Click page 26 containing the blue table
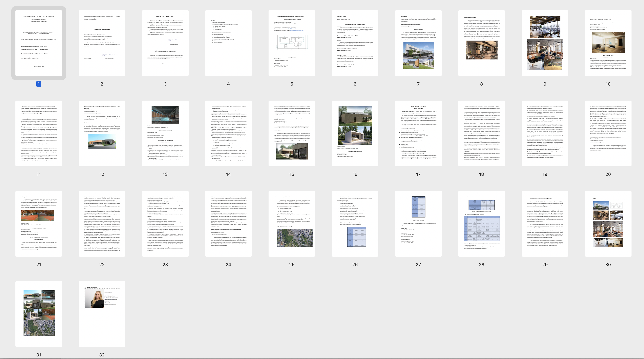The height and width of the screenshot is (359, 644). 355,224
